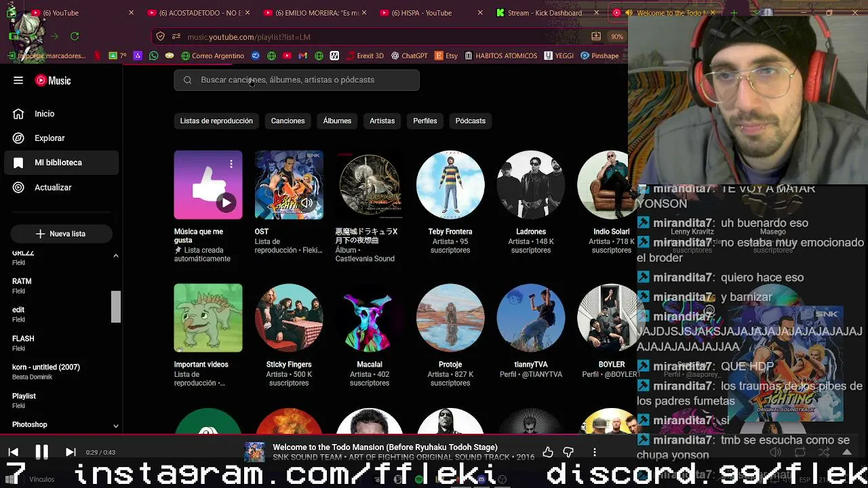Filter library by Canciones chip

288,121
